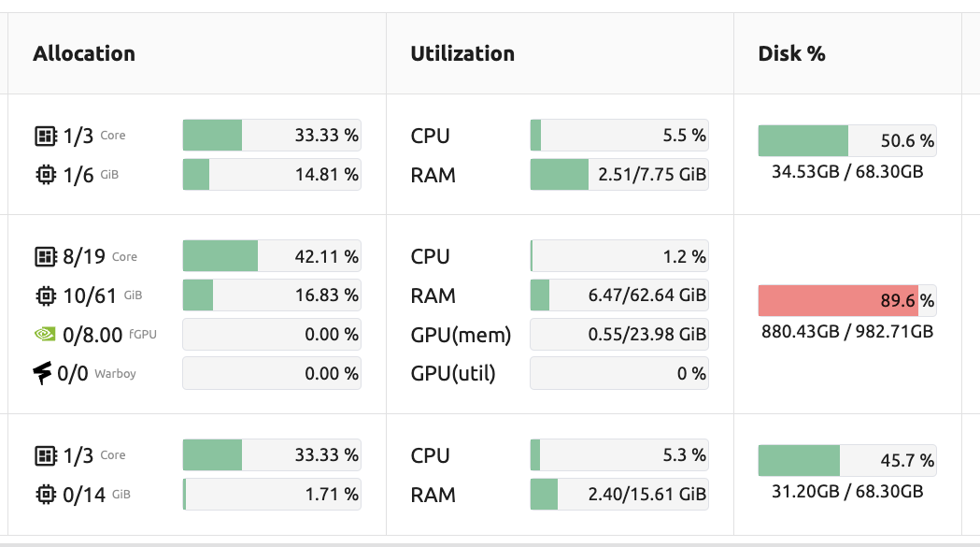Click the NVIDIA icon beside 0/8.00 fGPU
The image size is (980, 547).
[45, 335]
